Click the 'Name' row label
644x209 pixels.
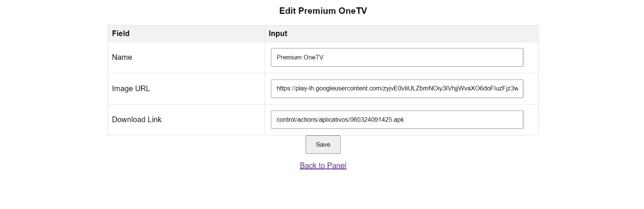point(122,58)
